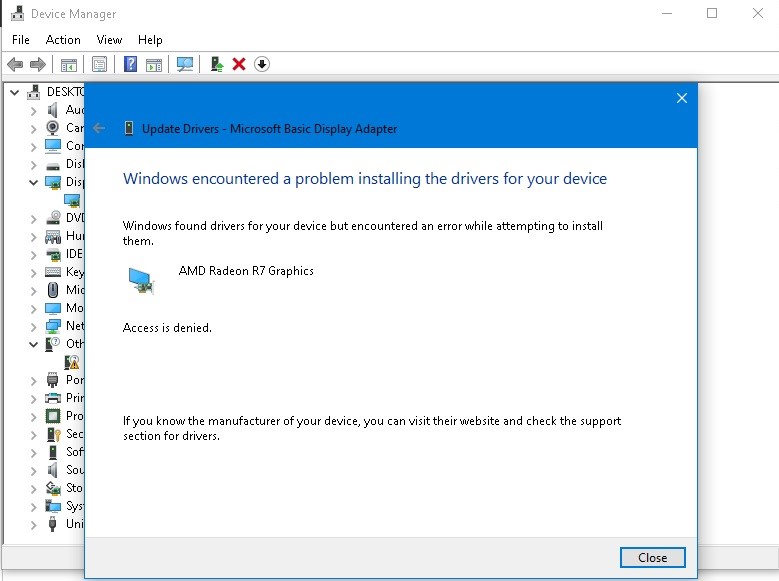The width and height of the screenshot is (779, 581).
Task: Open the Properties toolbar icon
Action: (99, 65)
